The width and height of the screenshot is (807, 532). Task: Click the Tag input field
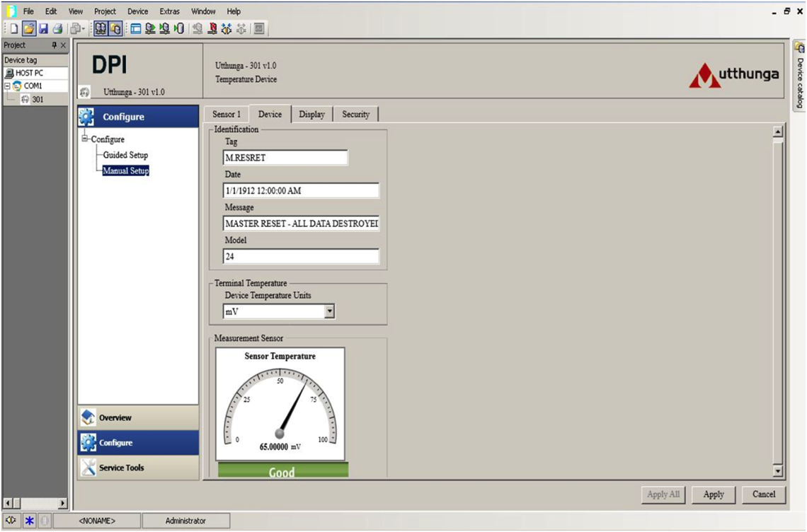tap(285, 158)
